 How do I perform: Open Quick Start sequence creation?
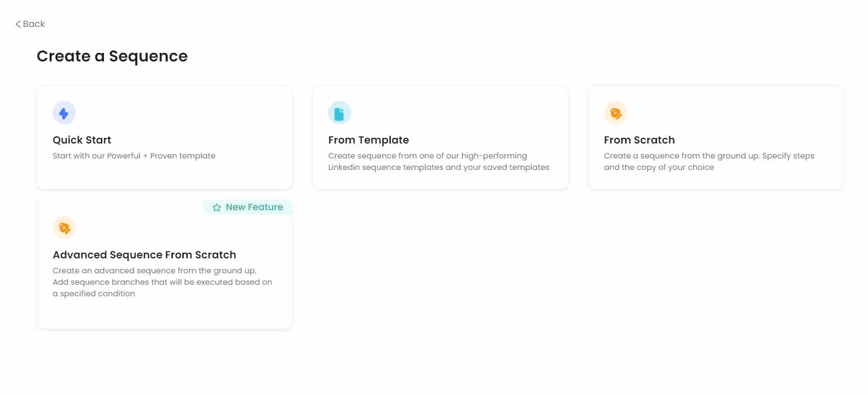coord(165,137)
